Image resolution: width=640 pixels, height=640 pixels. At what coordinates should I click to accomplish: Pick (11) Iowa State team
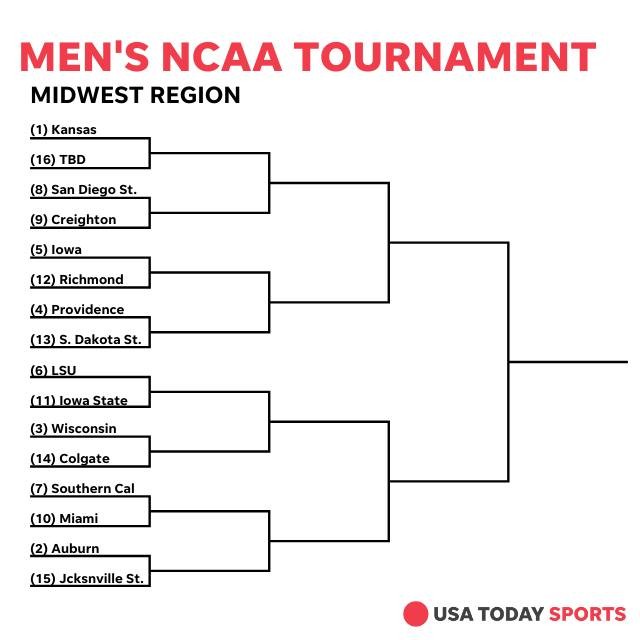click(x=79, y=400)
